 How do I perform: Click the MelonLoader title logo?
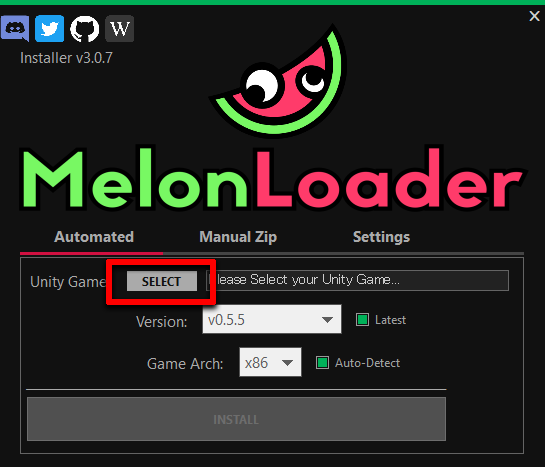[x=273, y=179]
